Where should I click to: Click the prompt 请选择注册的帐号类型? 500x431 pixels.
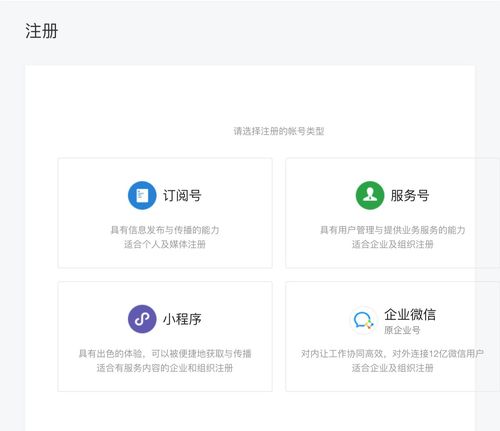click(x=279, y=131)
